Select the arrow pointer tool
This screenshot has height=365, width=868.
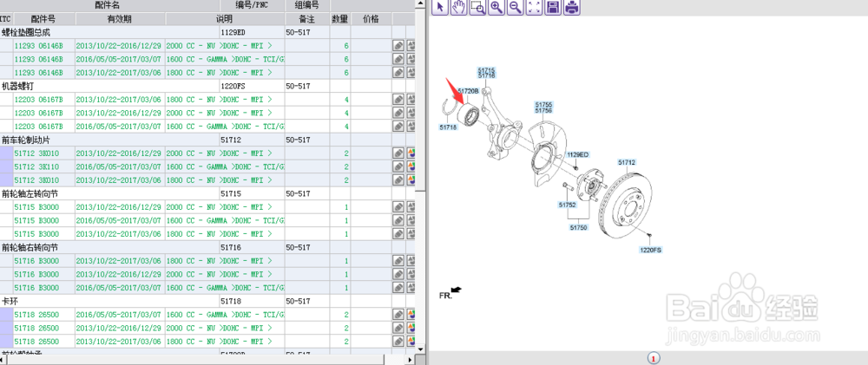click(440, 7)
